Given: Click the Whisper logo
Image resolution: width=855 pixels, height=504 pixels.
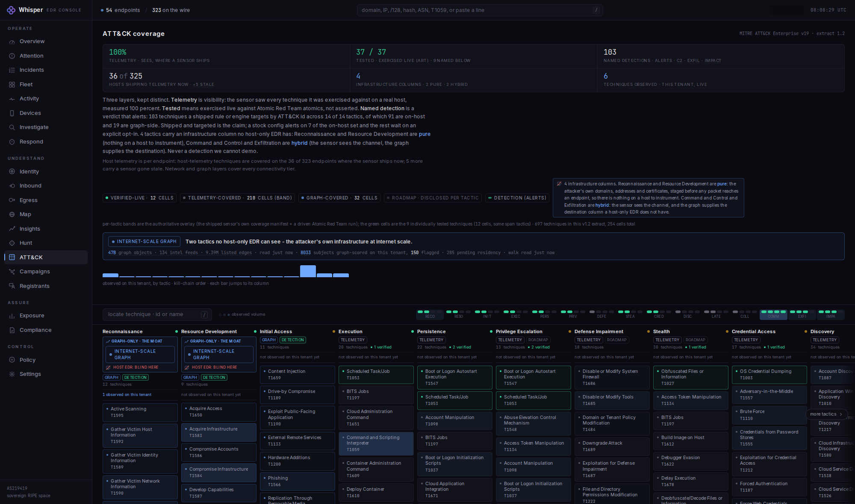Looking at the screenshot, I should [x=11, y=10].
